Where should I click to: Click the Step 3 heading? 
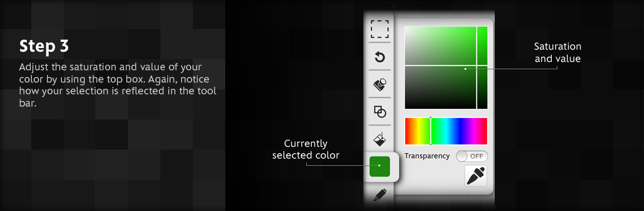pyautogui.click(x=44, y=47)
